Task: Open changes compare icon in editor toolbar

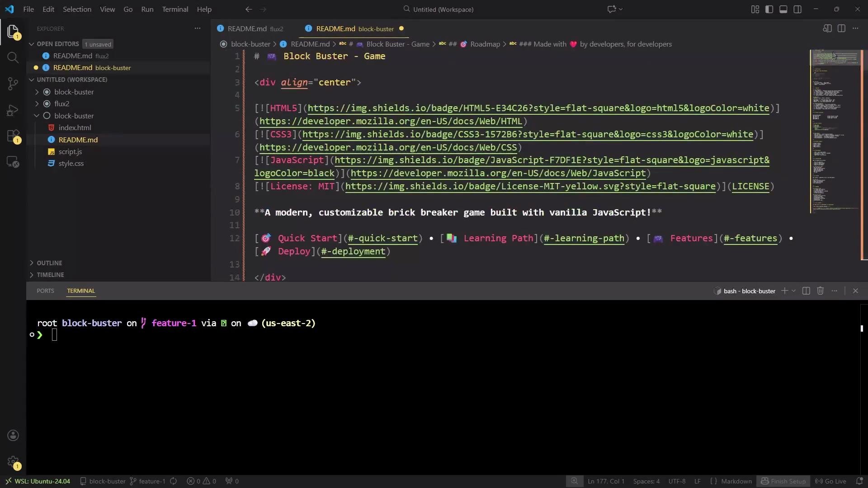Action: [x=827, y=28]
